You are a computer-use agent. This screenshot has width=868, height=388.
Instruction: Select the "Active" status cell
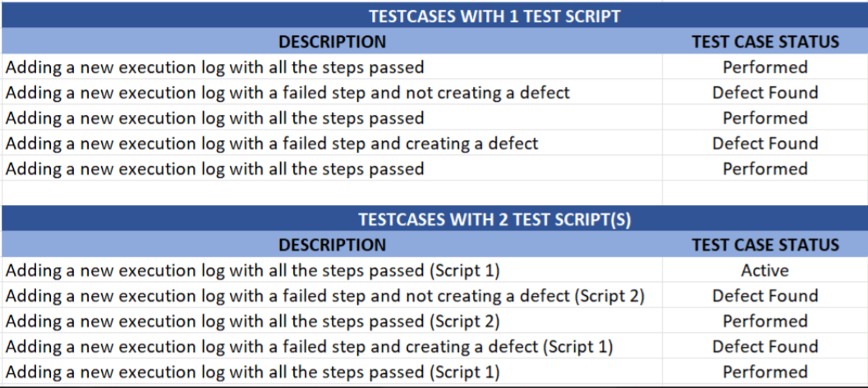pyautogui.click(x=765, y=270)
